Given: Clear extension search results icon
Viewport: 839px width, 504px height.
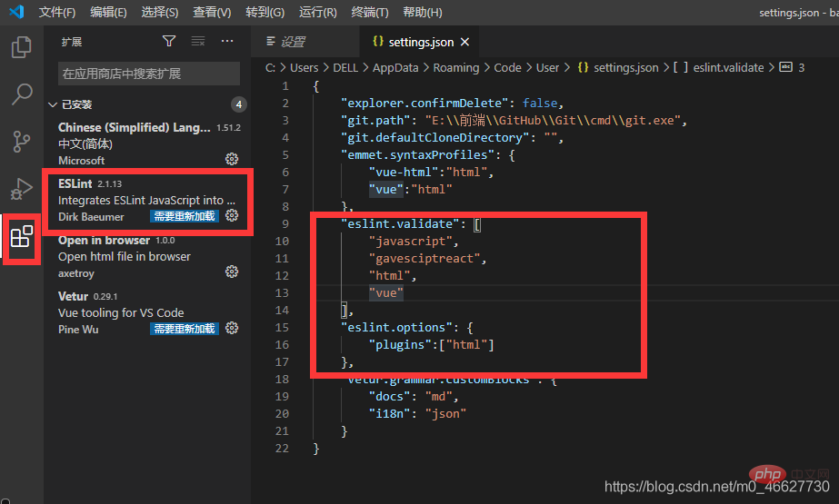Looking at the screenshot, I should click(198, 41).
